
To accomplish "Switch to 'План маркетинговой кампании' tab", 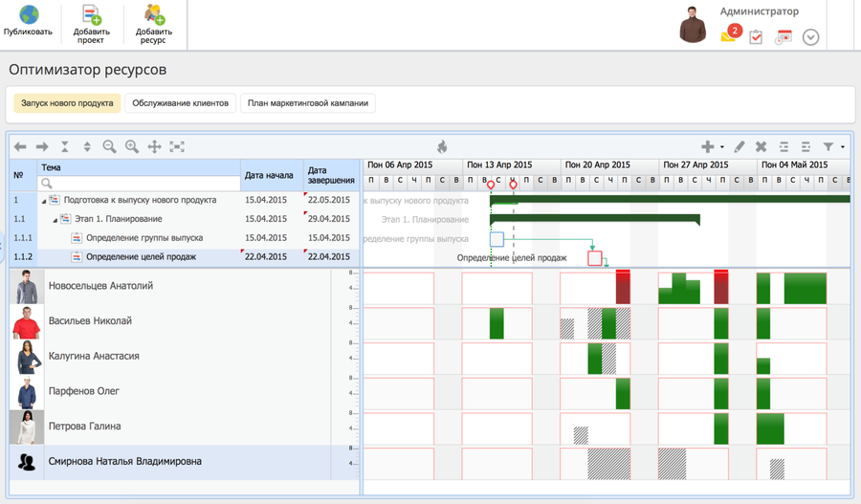I will point(308,103).
